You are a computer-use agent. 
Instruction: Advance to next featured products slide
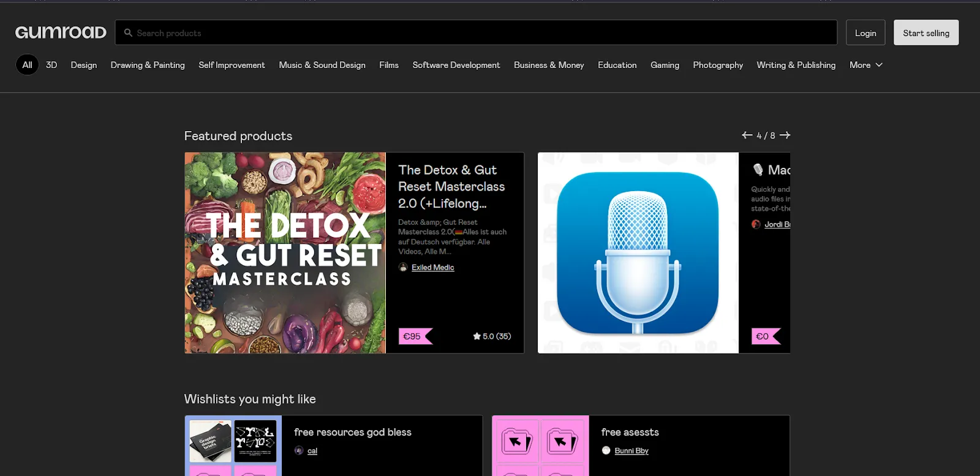tap(785, 135)
